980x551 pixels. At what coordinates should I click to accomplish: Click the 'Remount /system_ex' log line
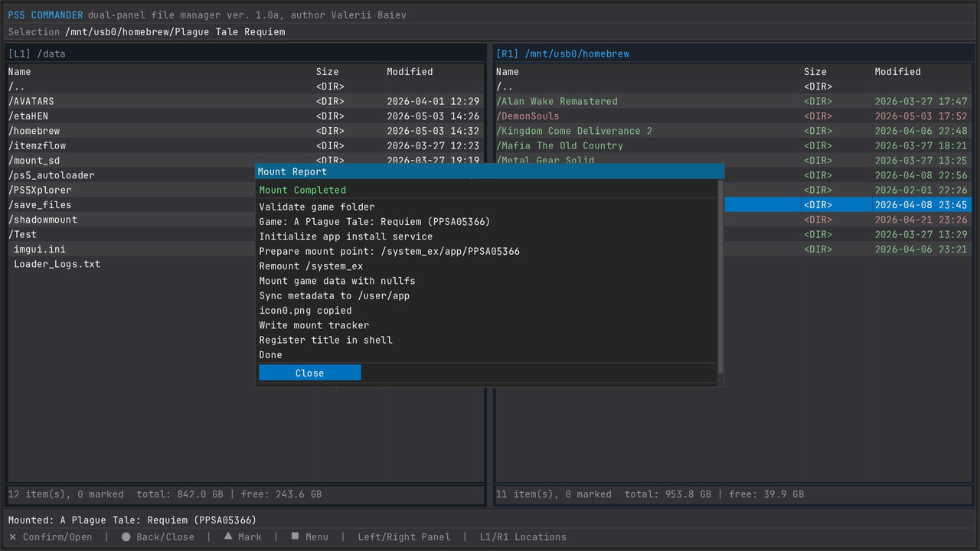[311, 266]
